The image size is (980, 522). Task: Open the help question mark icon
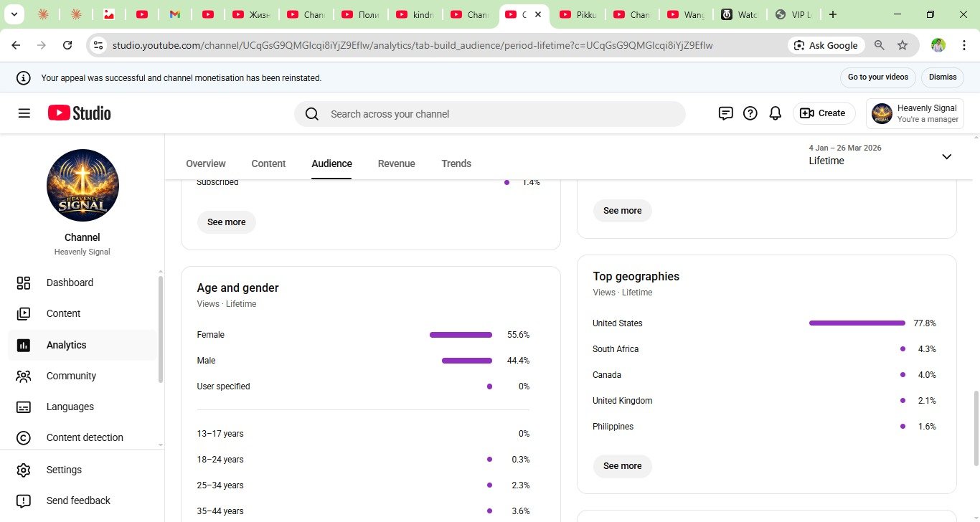[x=750, y=113]
